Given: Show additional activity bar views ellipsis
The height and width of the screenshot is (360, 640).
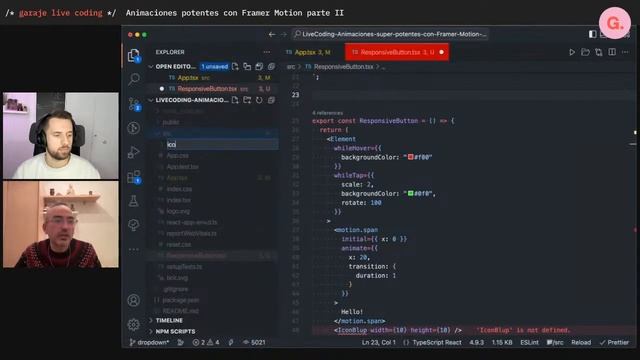Looking at the screenshot, I should 133,249.
